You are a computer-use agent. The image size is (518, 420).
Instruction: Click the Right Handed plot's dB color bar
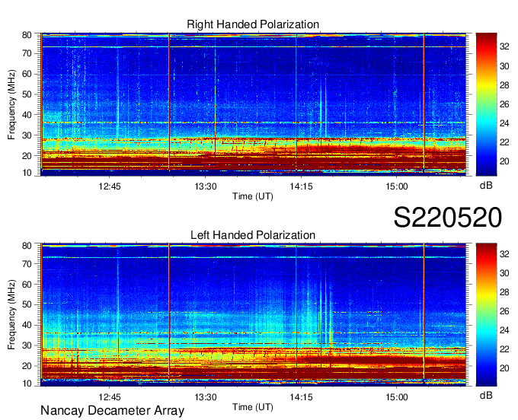[486, 104]
